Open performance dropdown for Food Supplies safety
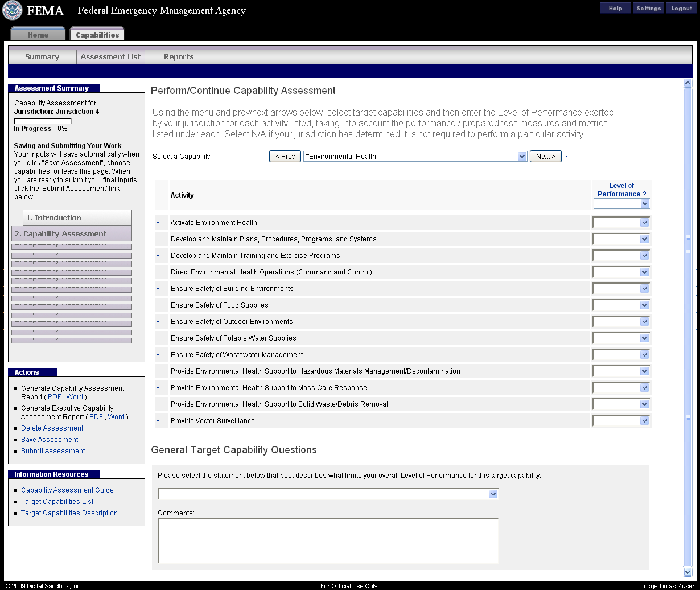This screenshot has height=590, width=700. point(621,305)
